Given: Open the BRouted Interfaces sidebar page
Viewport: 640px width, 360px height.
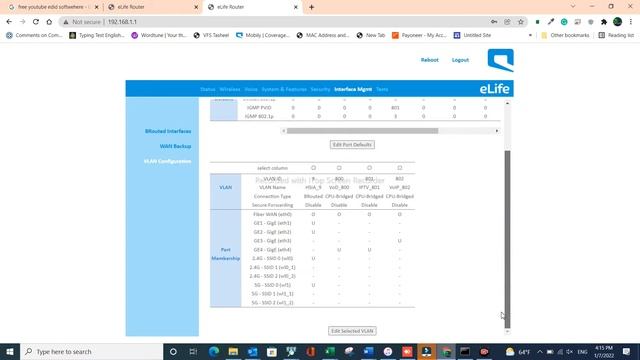Looking at the screenshot, I should (168, 131).
